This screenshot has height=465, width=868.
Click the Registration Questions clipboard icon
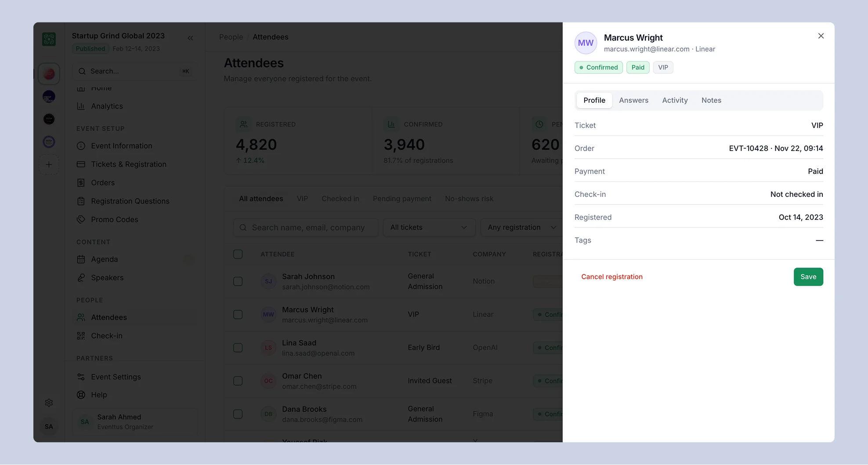[81, 201]
